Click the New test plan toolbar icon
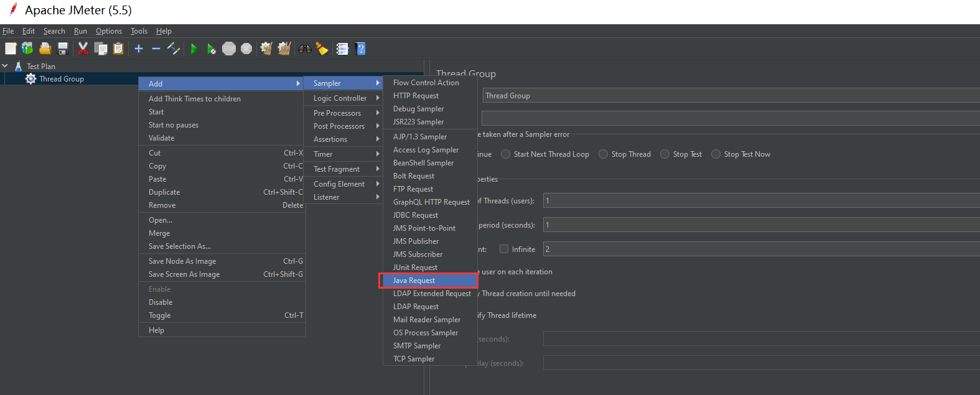Image resolution: width=980 pixels, height=395 pixels. click(x=11, y=49)
